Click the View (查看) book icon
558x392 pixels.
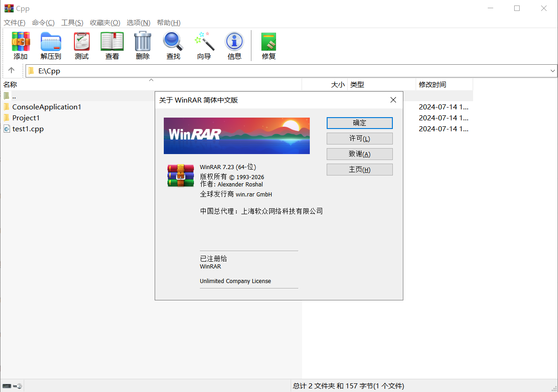coord(112,41)
